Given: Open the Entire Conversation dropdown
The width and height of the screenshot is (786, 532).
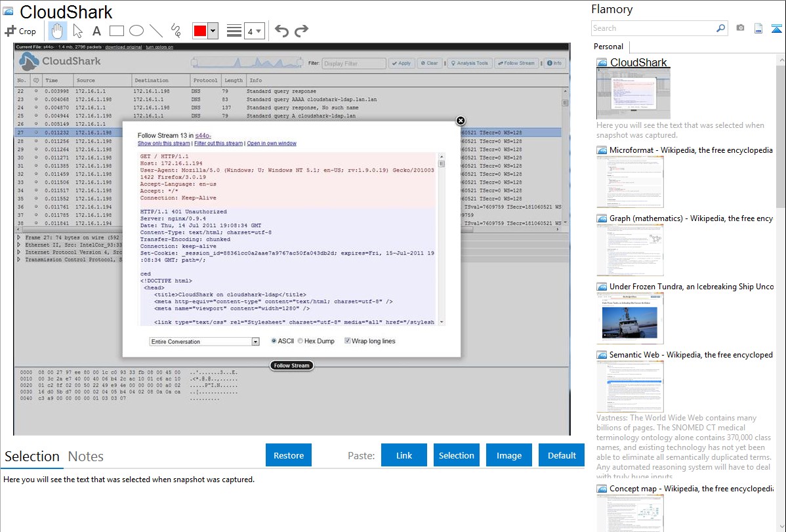Looking at the screenshot, I should 205,342.
